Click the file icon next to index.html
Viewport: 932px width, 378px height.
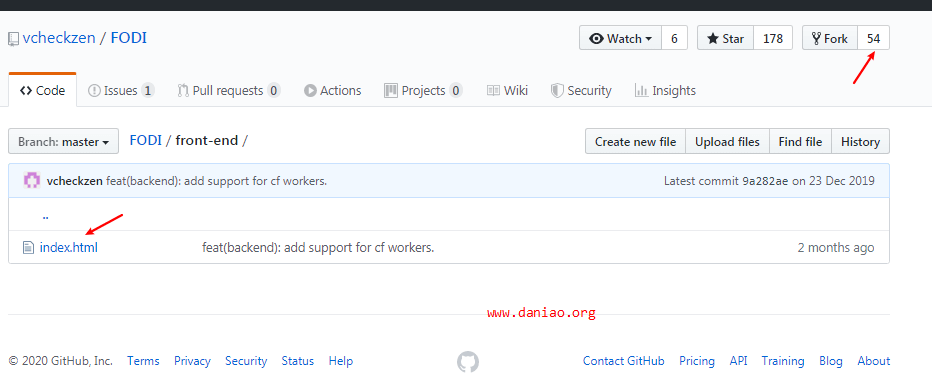(28, 247)
